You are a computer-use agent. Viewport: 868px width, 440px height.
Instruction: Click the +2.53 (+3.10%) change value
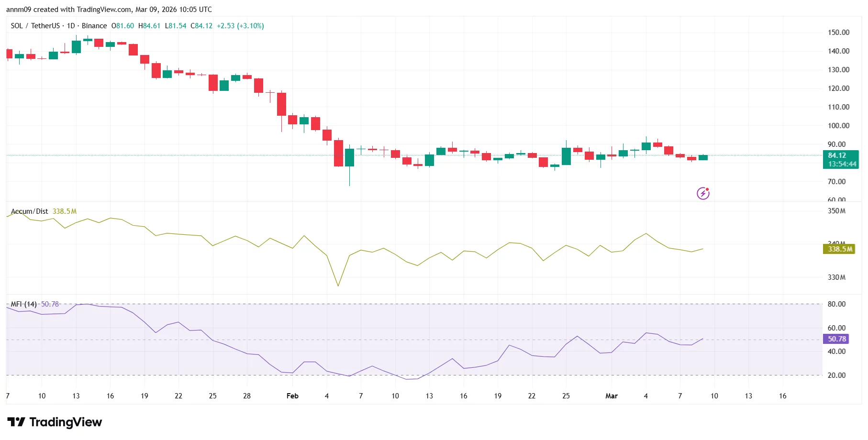coord(241,26)
